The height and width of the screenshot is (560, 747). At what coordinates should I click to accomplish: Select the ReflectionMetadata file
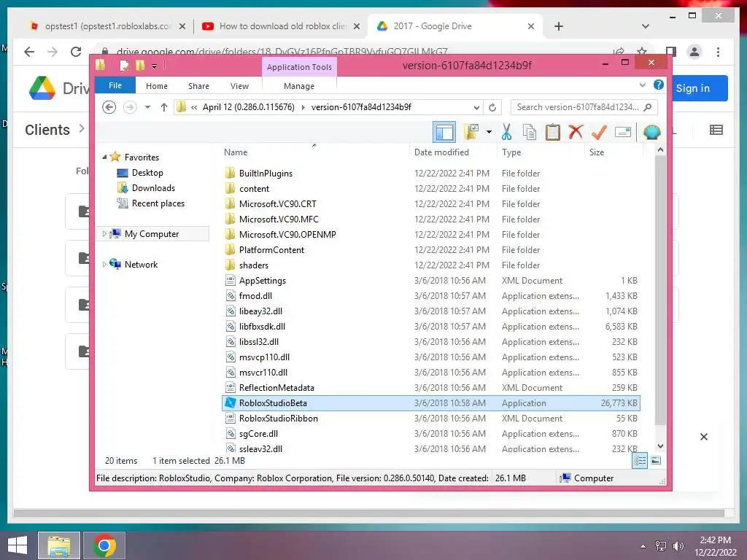tap(276, 388)
